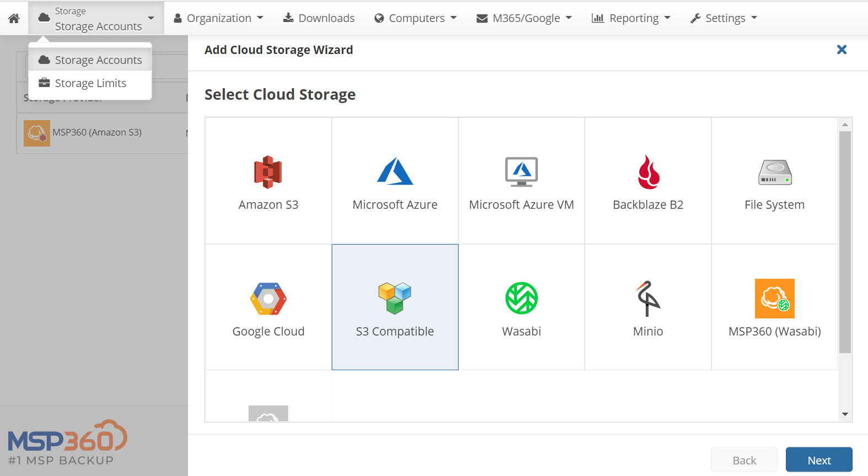The image size is (868, 476).
Task: Expand the Settings menu caret
Action: pos(754,18)
